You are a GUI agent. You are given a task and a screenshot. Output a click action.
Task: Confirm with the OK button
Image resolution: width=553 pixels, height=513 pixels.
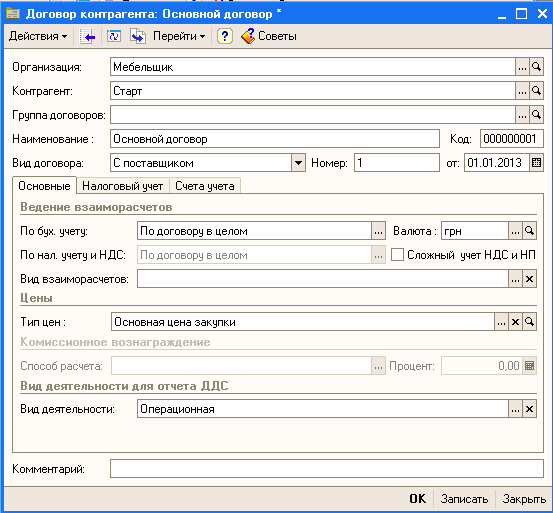click(x=418, y=499)
